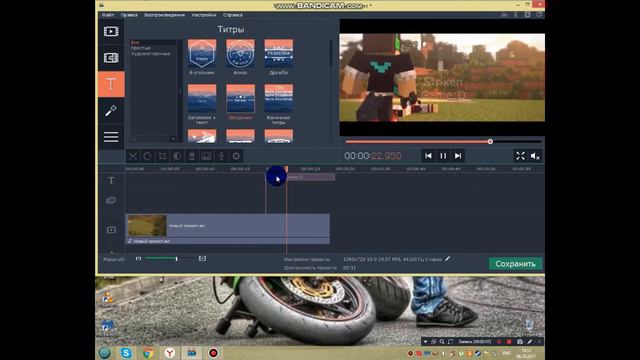This screenshot has width=640, height=360.
Task: Click the Bandicam overlay camera screenshot icon
Action: (520, 341)
